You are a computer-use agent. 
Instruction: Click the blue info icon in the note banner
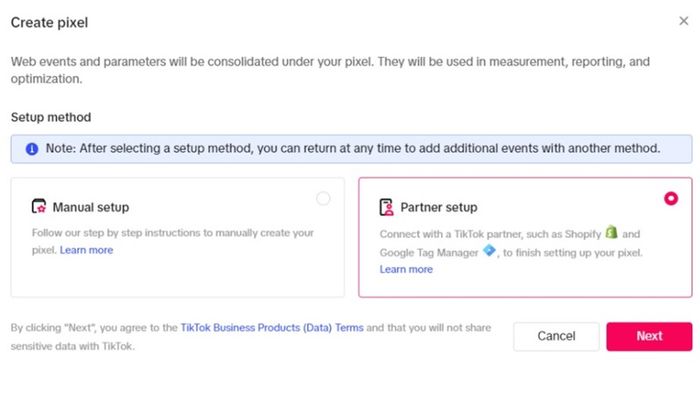(x=32, y=149)
